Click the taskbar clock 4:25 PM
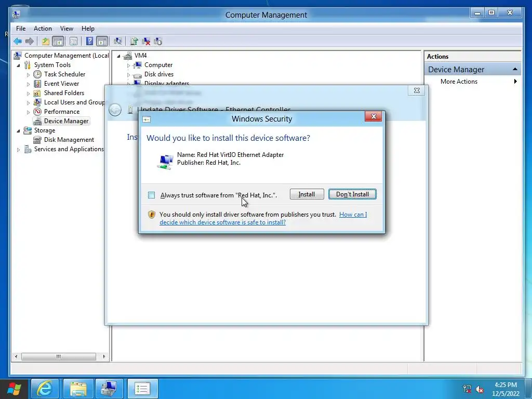The height and width of the screenshot is (399, 532). pos(506,385)
